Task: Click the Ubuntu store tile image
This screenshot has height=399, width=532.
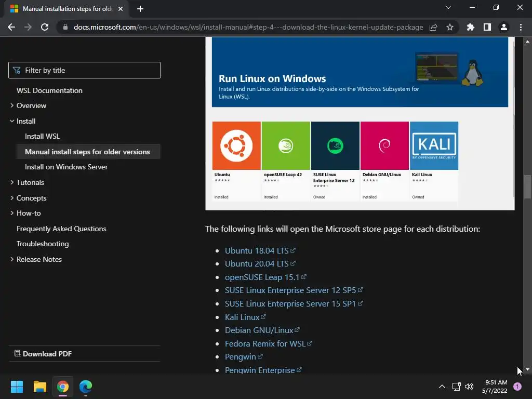Action: point(236,145)
